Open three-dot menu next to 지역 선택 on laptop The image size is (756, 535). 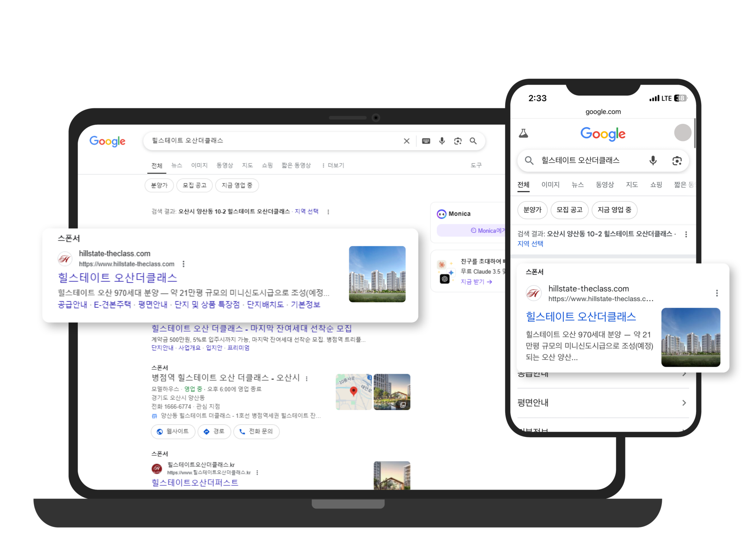click(x=328, y=212)
